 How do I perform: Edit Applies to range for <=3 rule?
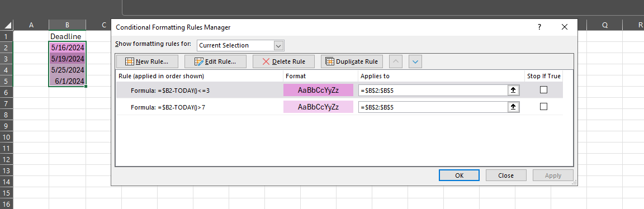[433, 90]
